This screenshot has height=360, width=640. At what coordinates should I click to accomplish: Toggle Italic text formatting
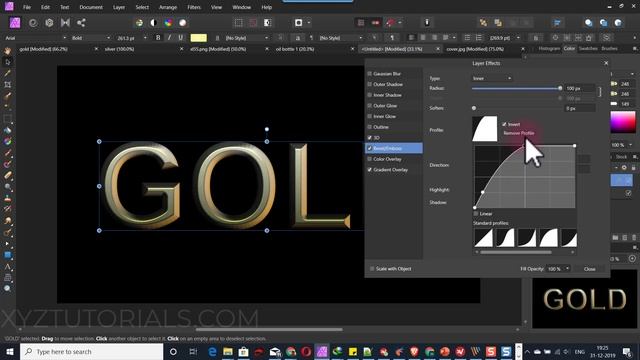(169, 38)
